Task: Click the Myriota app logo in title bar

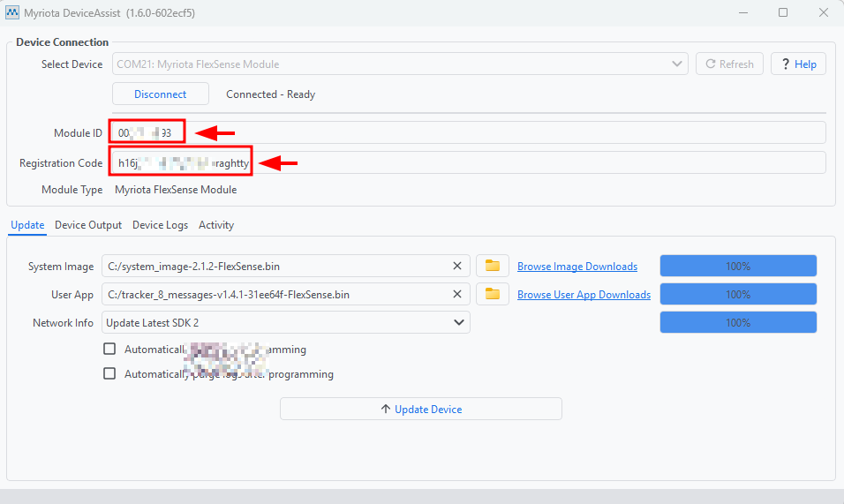Action: 11,12
